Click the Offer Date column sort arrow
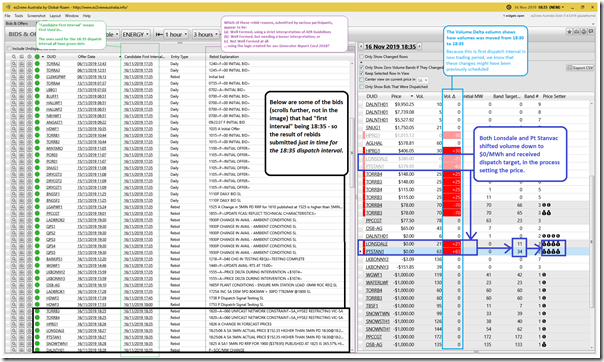 tap(120, 57)
